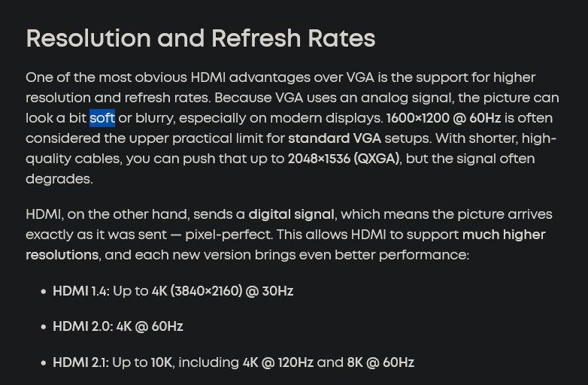
Task: Click the "4K (3840×2160) @ 30Hz" text
Action: [223, 291]
